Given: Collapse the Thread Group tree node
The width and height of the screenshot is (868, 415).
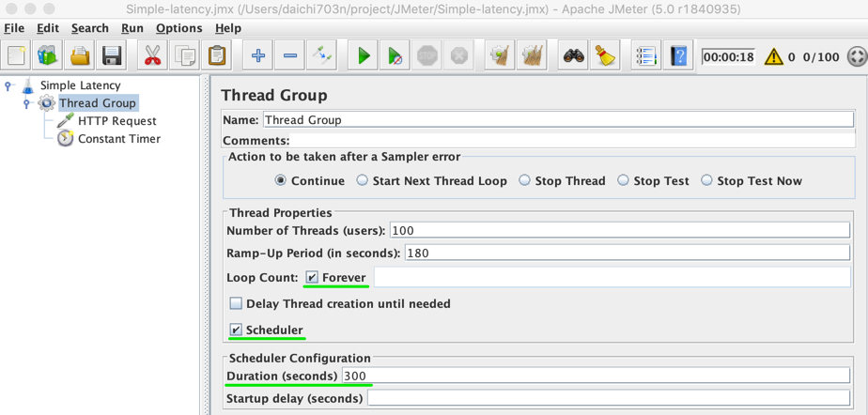Looking at the screenshot, I should pos(26,103).
